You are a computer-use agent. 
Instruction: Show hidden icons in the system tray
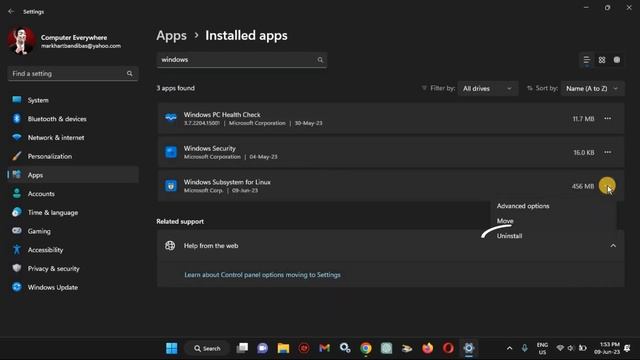pos(509,348)
